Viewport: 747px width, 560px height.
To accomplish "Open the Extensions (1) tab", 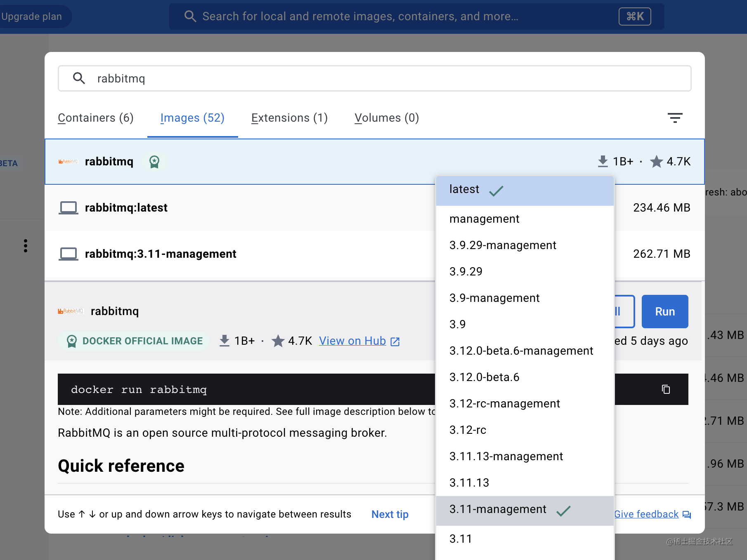I will (x=289, y=118).
